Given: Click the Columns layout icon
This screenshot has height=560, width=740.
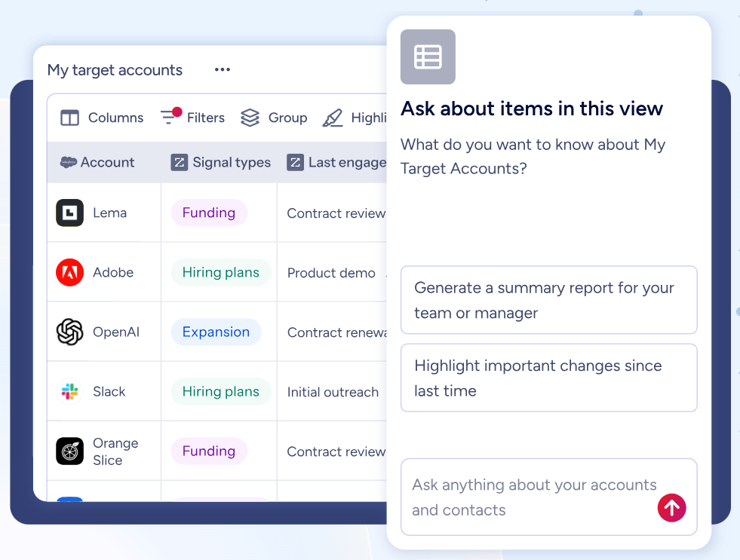Looking at the screenshot, I should click(70, 118).
